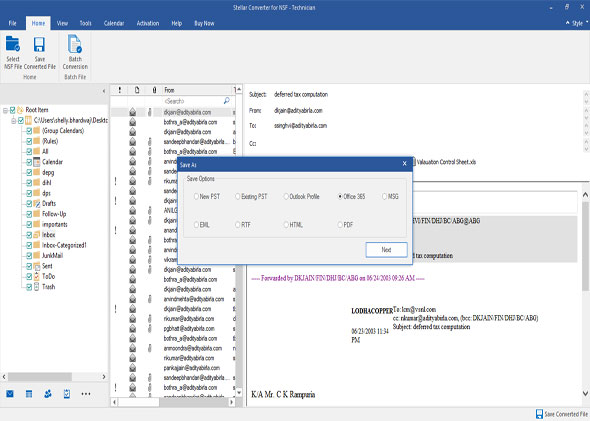
Task: Open the Mail view icon in the bottom navigation
Action: tap(10, 394)
